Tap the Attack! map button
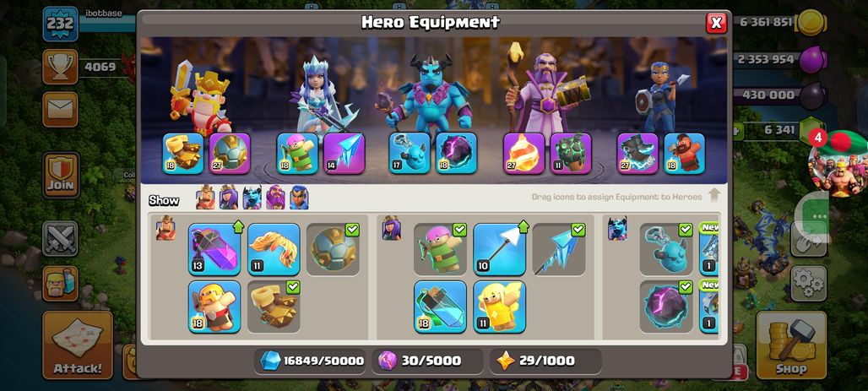868x391 pixels. click(78, 345)
